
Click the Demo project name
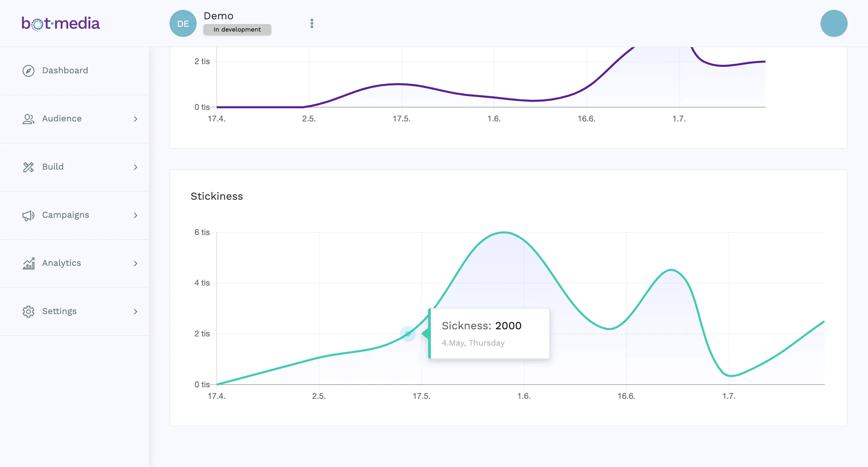(218, 16)
